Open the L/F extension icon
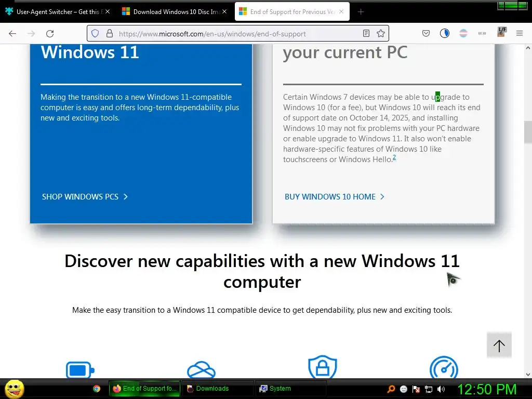The height and width of the screenshot is (399, 532). (501, 32)
